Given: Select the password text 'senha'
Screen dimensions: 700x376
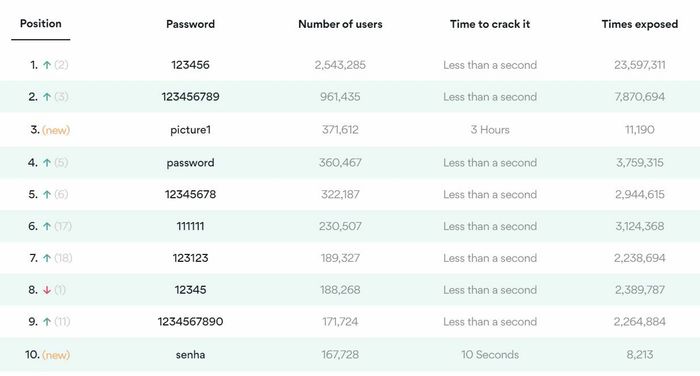Looking at the screenshot, I should (191, 355).
